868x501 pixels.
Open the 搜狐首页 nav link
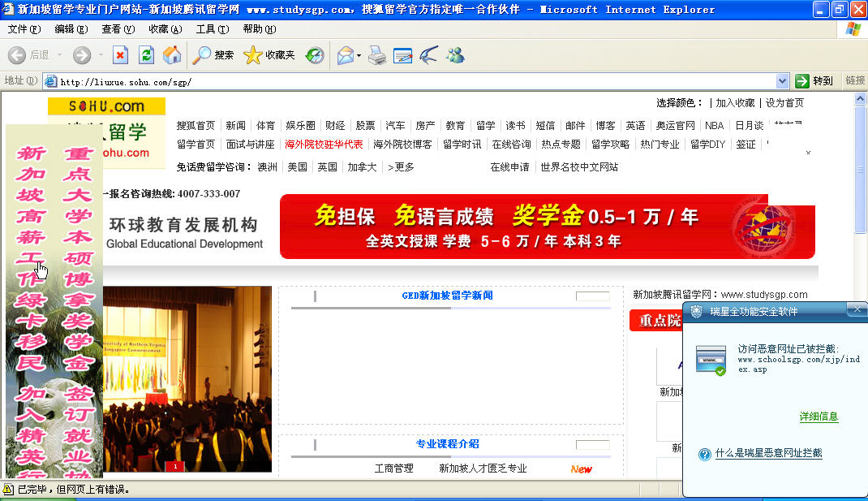tap(196, 125)
